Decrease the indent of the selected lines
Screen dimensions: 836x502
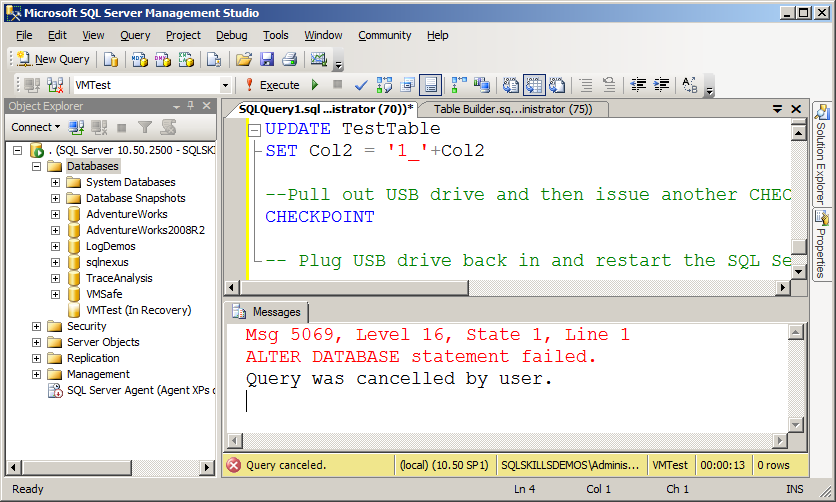click(x=638, y=85)
